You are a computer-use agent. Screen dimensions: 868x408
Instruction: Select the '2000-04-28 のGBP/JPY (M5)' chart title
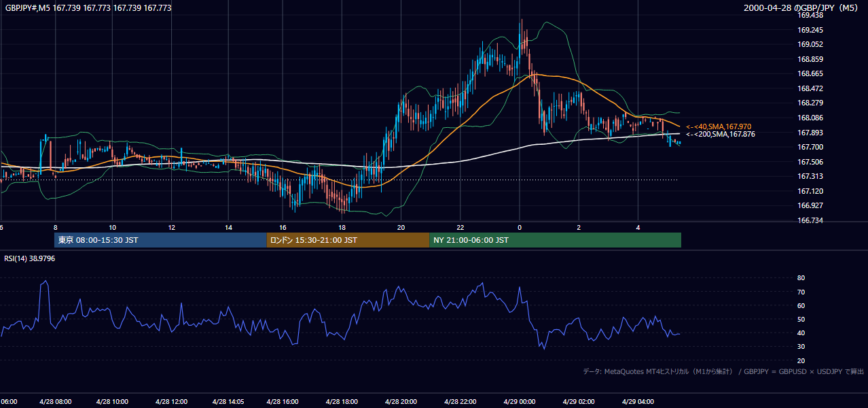click(802, 8)
